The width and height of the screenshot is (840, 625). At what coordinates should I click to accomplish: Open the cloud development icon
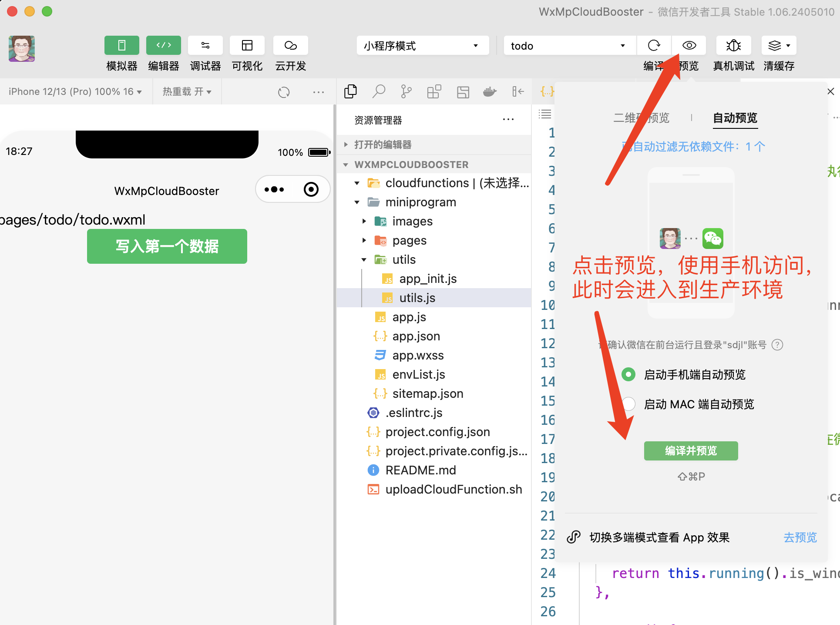click(290, 45)
